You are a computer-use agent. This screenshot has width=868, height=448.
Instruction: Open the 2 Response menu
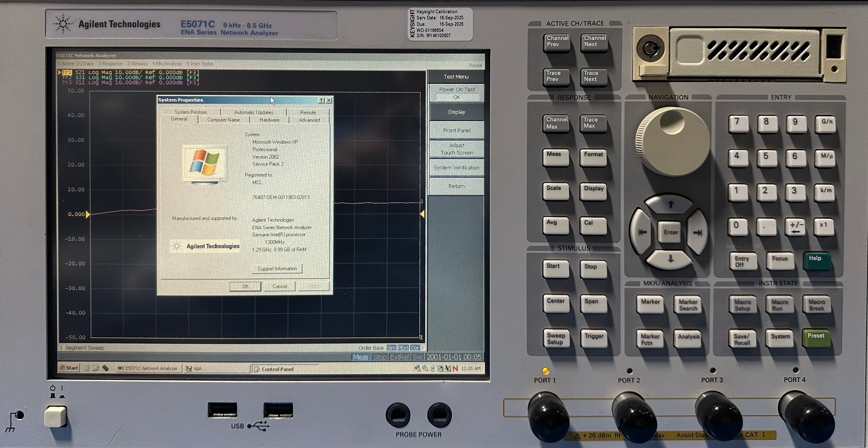(110, 64)
